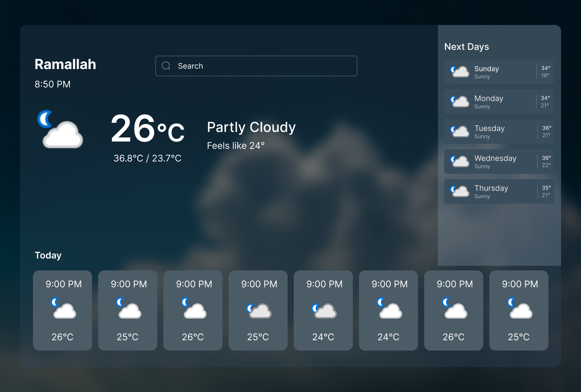Screen dimensions: 581x392
Task: Click the Next Days section header
Action: (x=466, y=46)
